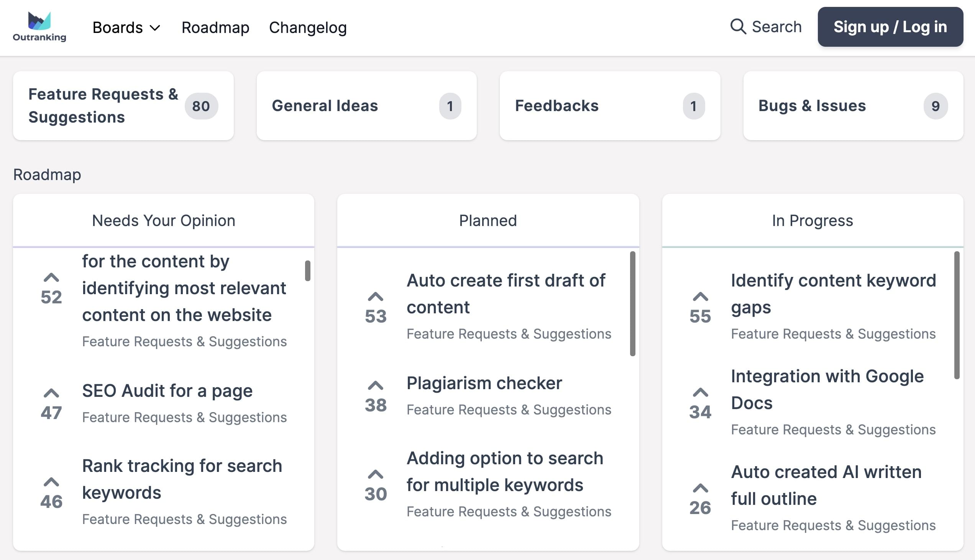Click the Planned column scrollbar
Screen dimensions: 975x560
(x=632, y=304)
